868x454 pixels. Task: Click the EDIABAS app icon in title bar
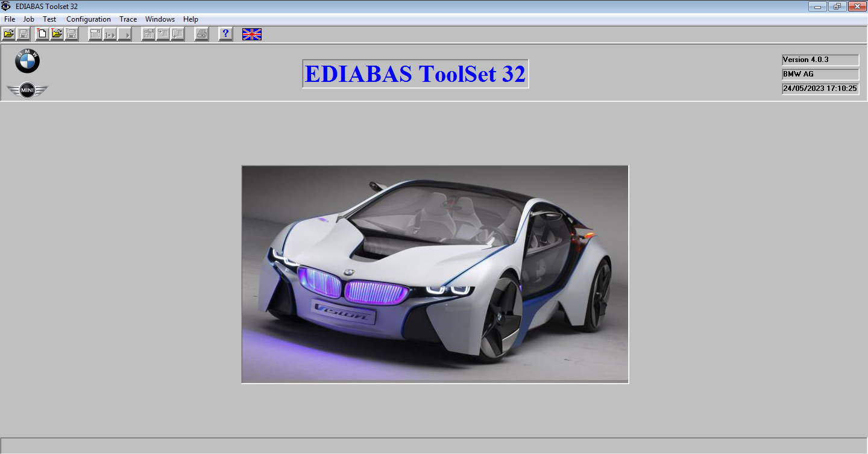tap(6, 6)
